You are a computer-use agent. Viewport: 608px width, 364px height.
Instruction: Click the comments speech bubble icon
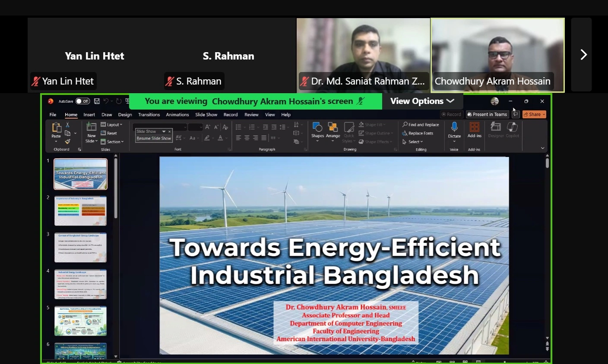point(516,114)
